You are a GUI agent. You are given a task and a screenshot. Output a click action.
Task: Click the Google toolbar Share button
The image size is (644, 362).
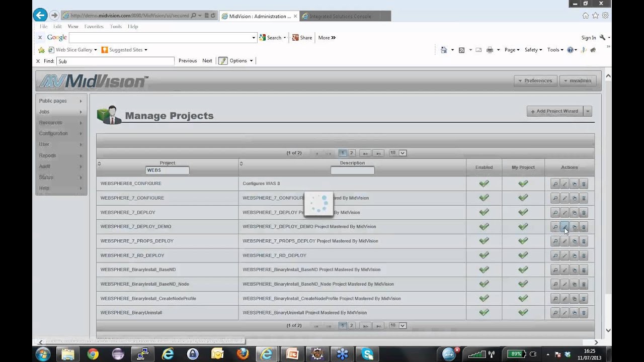[x=302, y=38]
